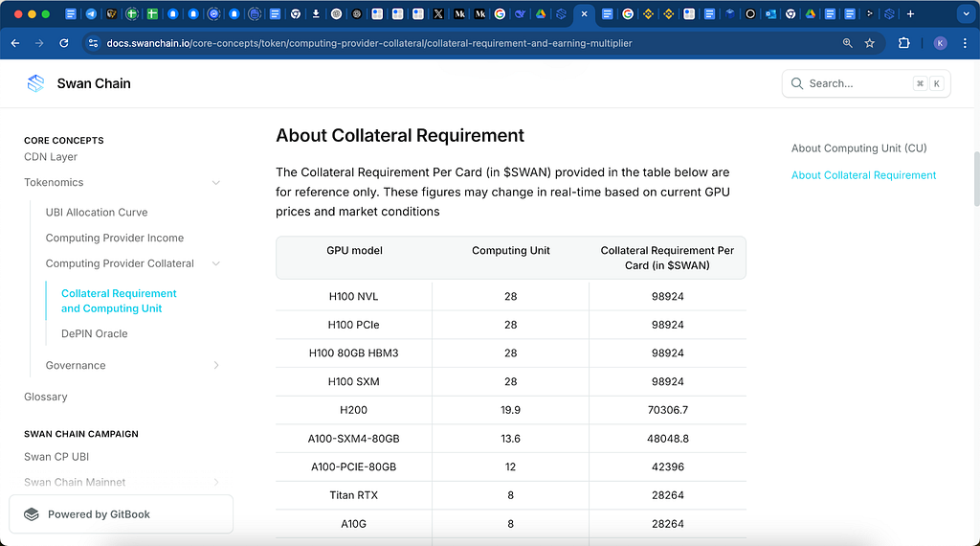Collapse Computing Provider Collateral chevron

[215, 264]
